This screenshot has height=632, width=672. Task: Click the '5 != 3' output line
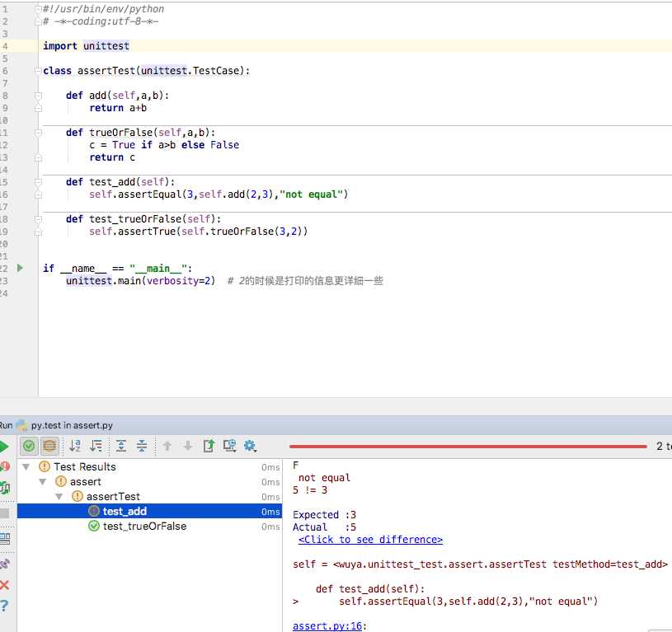pyautogui.click(x=310, y=490)
